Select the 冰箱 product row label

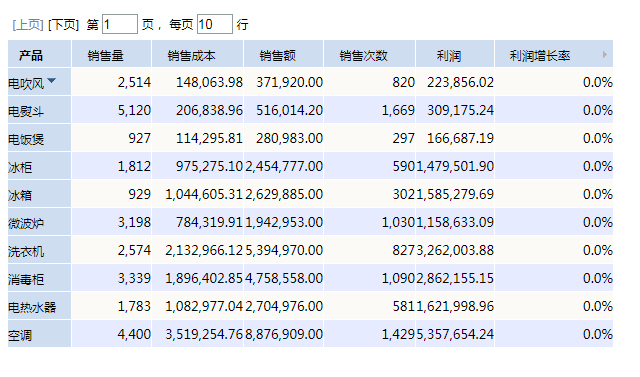20,195
